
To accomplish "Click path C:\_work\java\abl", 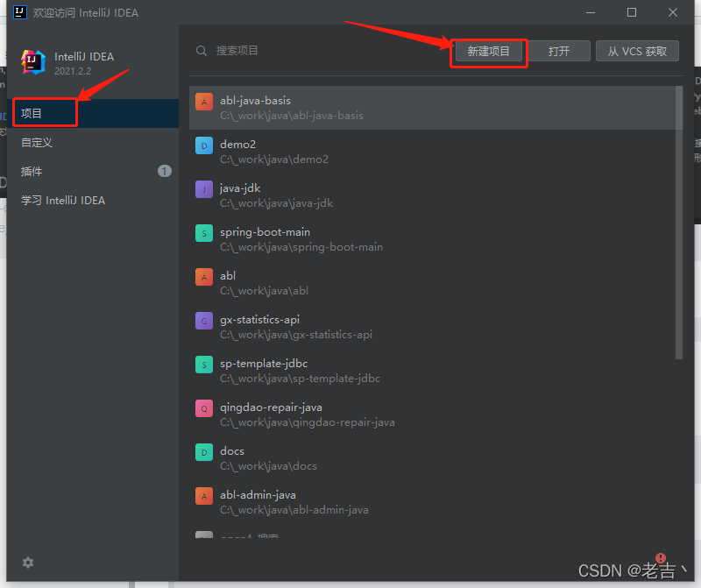I will pyautogui.click(x=264, y=291).
